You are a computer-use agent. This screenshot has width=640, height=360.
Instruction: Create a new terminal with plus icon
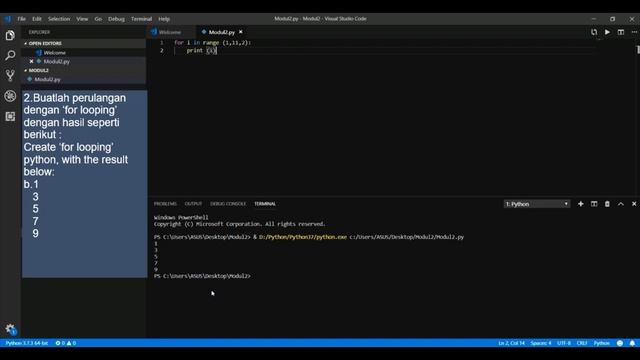(x=580, y=204)
